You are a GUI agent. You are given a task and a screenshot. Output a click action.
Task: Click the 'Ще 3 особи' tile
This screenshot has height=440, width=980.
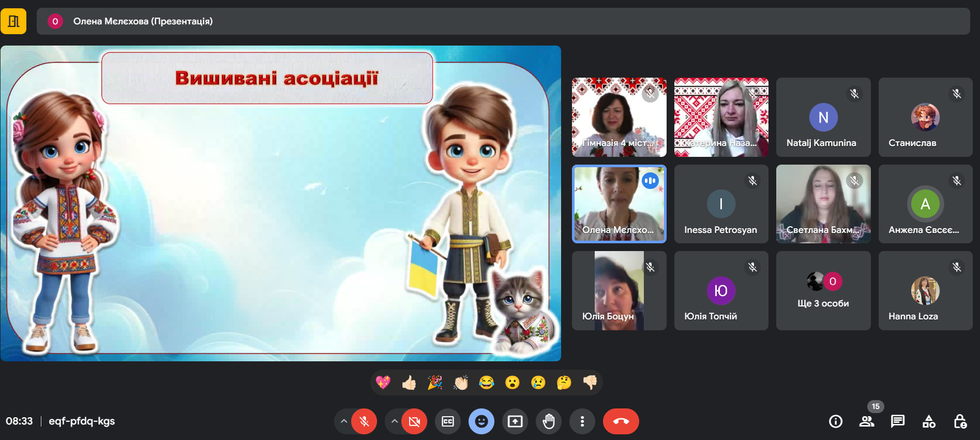823,291
